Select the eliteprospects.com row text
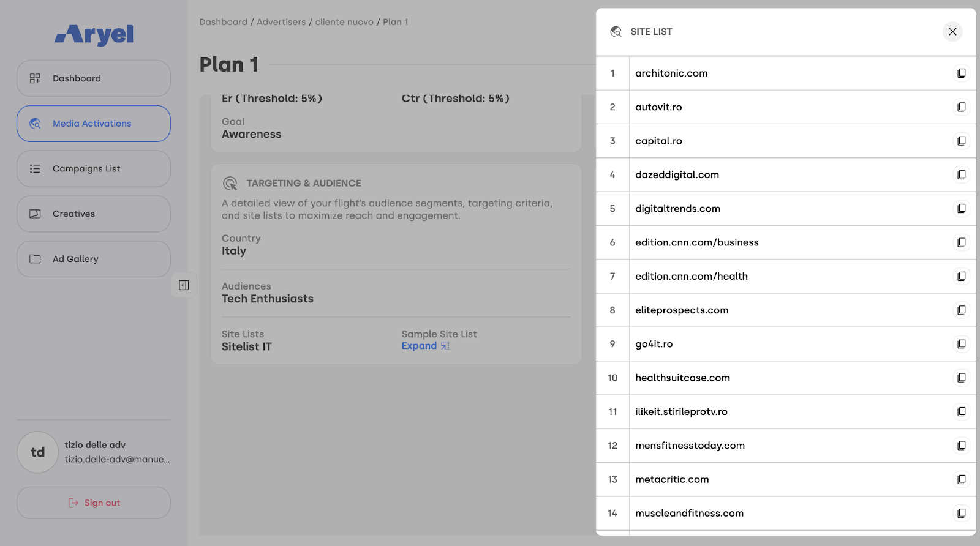Image resolution: width=980 pixels, height=546 pixels. pyautogui.click(x=682, y=310)
